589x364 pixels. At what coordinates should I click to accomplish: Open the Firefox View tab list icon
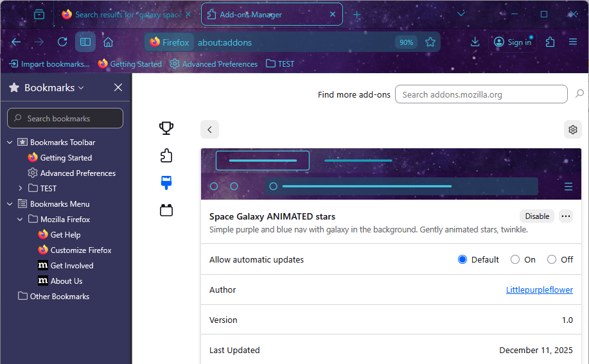39,15
